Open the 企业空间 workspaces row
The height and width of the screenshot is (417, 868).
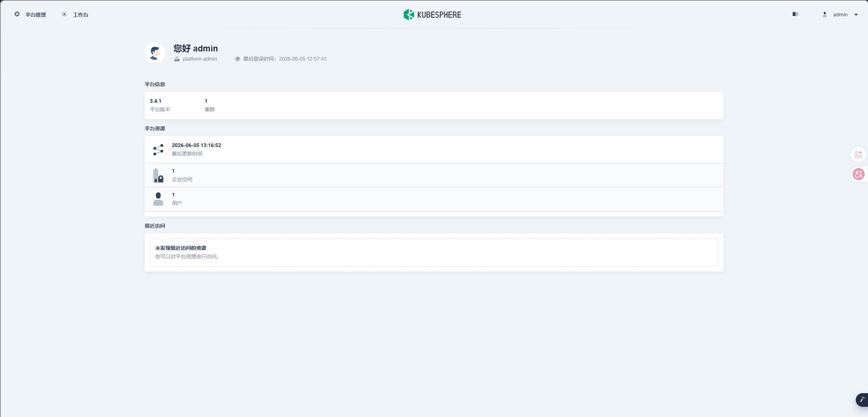434,175
